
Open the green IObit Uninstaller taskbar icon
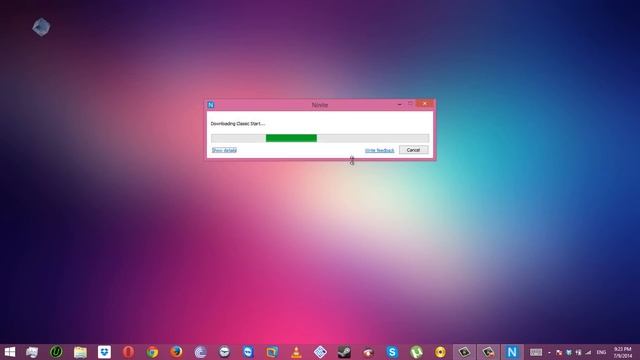(56, 351)
